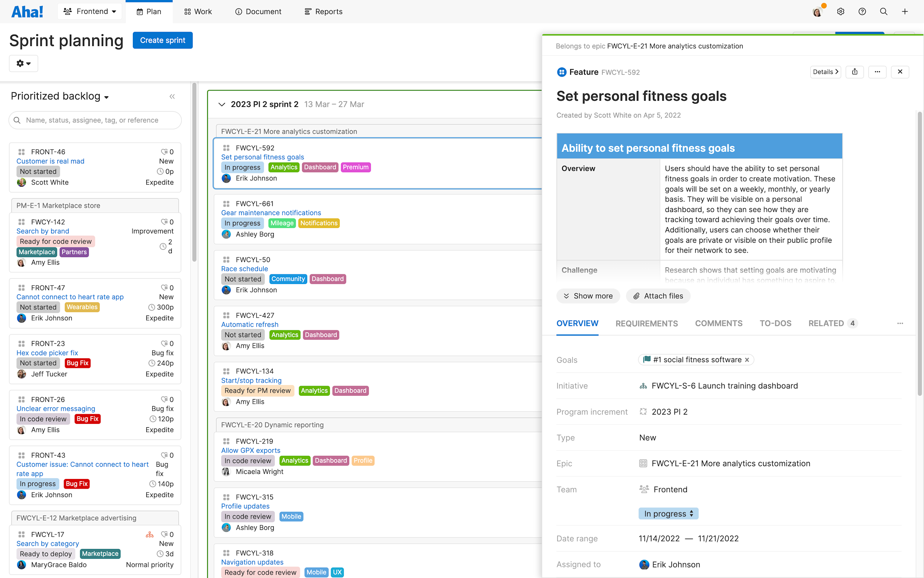Open the Prioritized backlog dropdown
Viewport: 924px width, 578px height.
click(x=60, y=96)
